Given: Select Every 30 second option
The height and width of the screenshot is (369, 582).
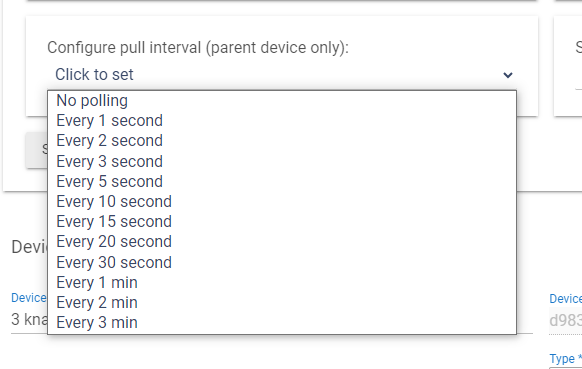Looking at the screenshot, I should point(282,262).
